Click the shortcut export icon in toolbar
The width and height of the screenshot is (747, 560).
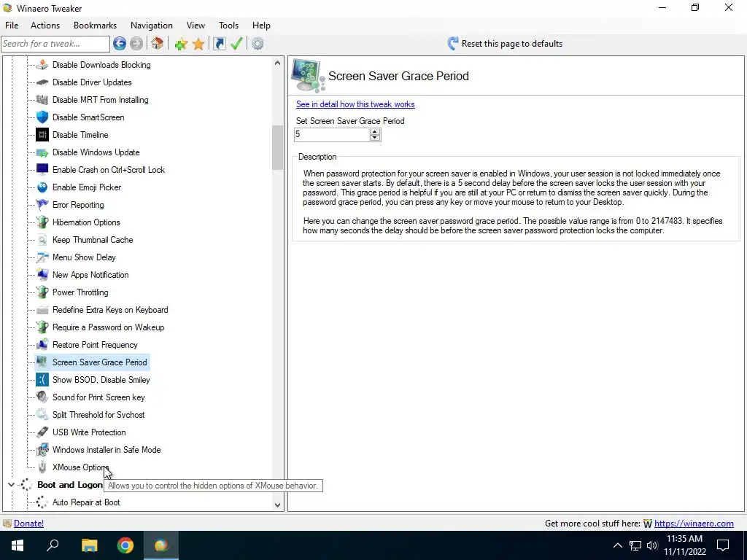219,44
